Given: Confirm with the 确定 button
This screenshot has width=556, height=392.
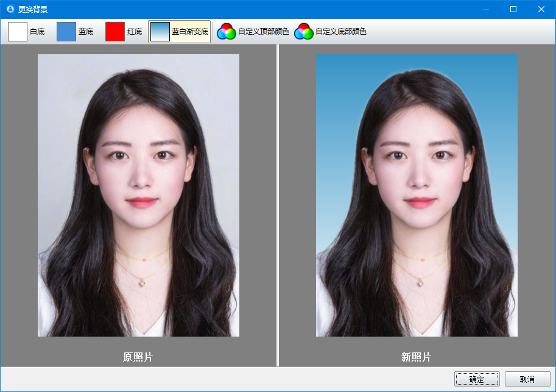Looking at the screenshot, I should pos(477,379).
